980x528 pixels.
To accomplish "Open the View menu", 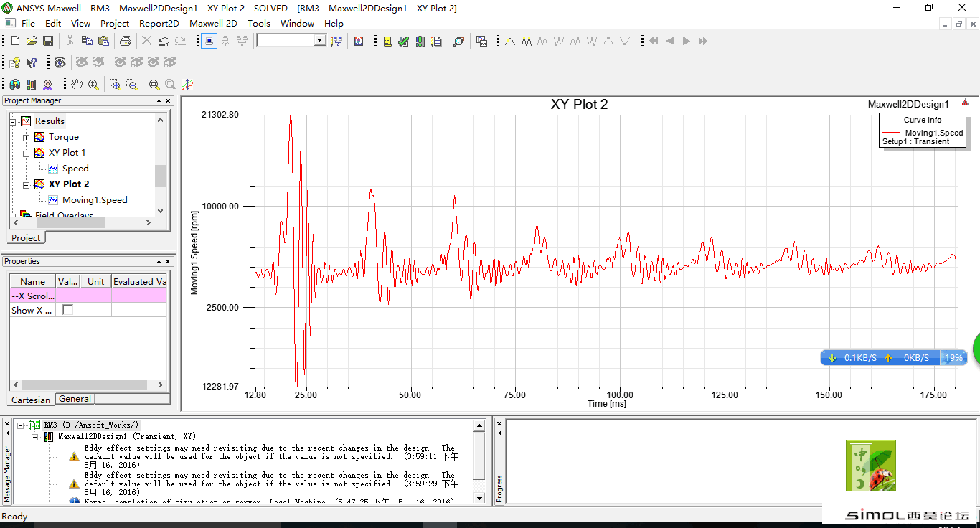I will pyautogui.click(x=81, y=23).
